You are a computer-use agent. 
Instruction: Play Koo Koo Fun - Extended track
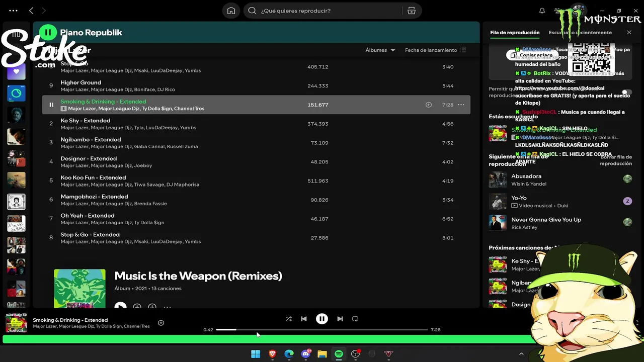(x=257, y=181)
